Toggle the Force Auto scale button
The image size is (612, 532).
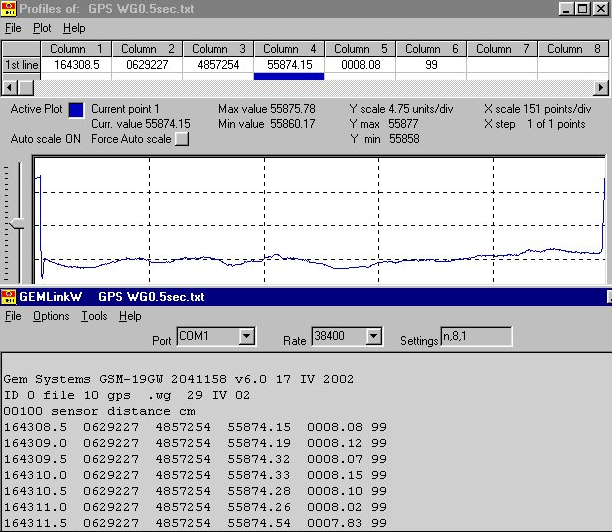pyautogui.click(x=181, y=140)
